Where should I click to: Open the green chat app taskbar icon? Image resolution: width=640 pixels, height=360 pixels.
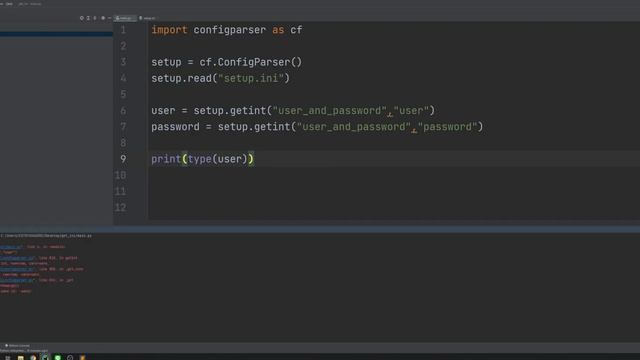pyautogui.click(x=58, y=358)
